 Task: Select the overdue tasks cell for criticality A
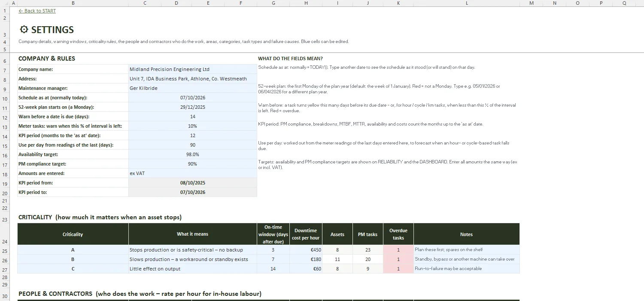tap(398, 250)
